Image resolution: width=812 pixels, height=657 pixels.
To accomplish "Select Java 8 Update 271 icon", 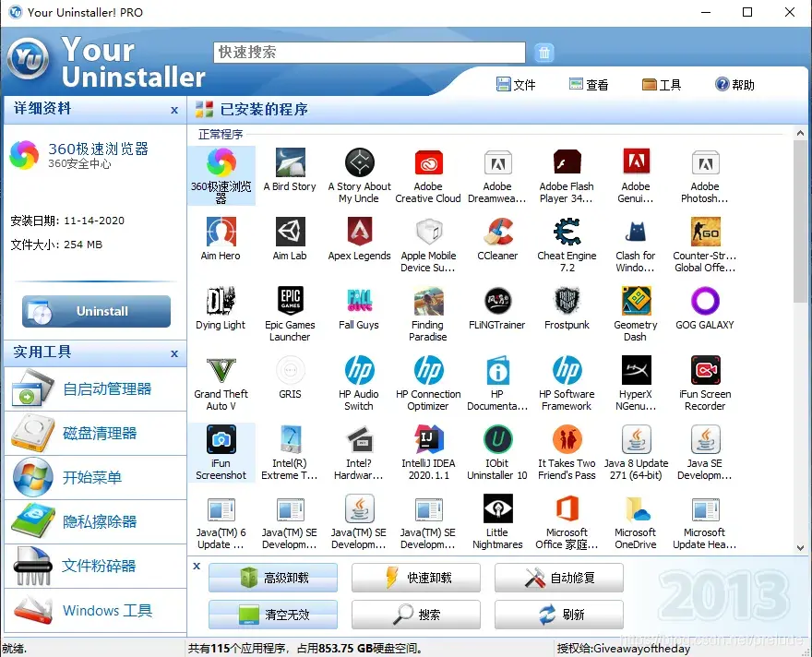I will pos(636,439).
